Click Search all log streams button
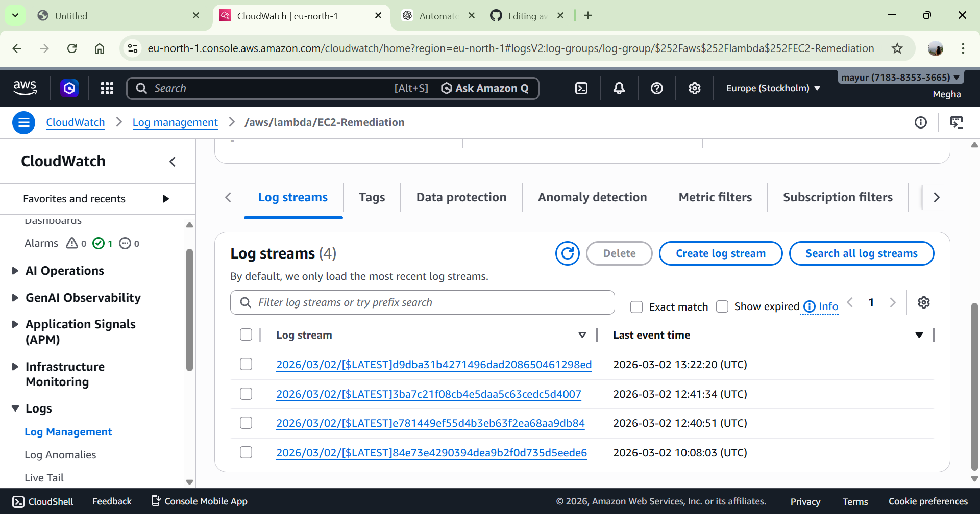 862,253
